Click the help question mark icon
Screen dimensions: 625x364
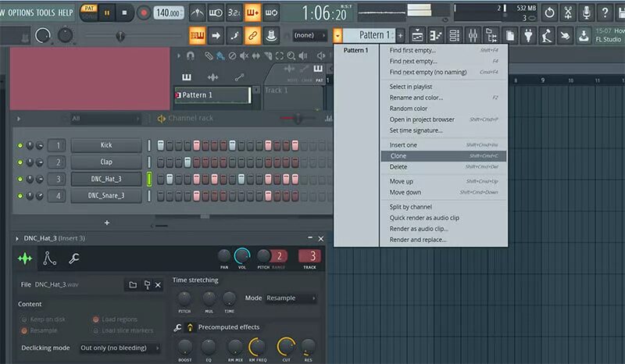[605, 12]
